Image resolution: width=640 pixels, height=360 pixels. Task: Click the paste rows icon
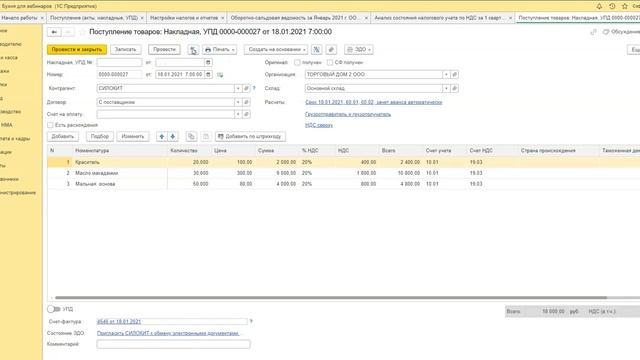(206, 136)
